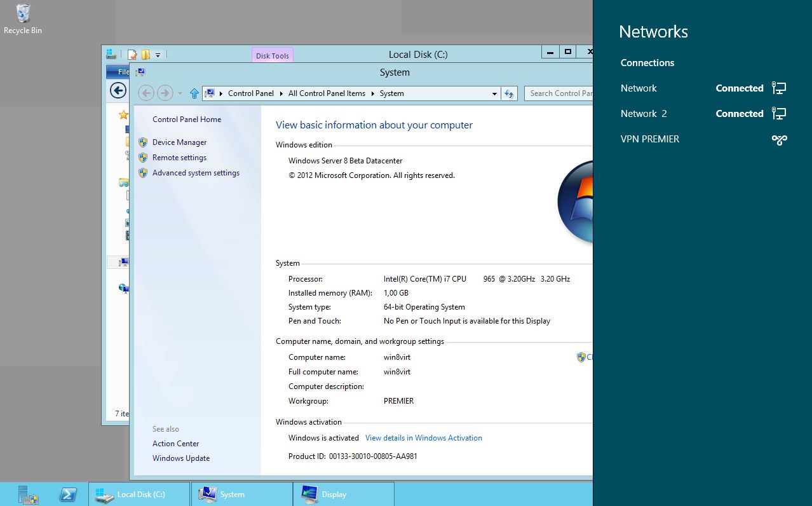This screenshot has width=812, height=506.
Task: Open Control Panel Home link
Action: tap(187, 120)
